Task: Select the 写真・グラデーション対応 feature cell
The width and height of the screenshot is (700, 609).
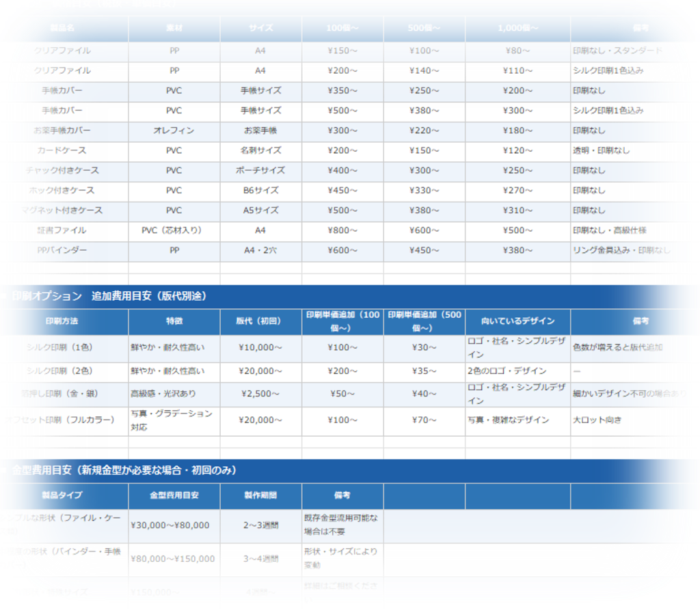Action: (x=174, y=420)
